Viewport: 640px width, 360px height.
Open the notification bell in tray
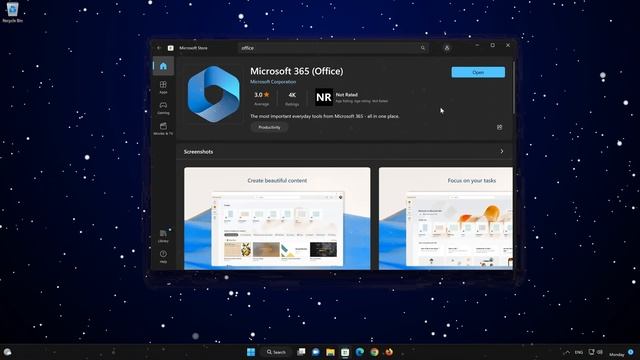(631, 352)
